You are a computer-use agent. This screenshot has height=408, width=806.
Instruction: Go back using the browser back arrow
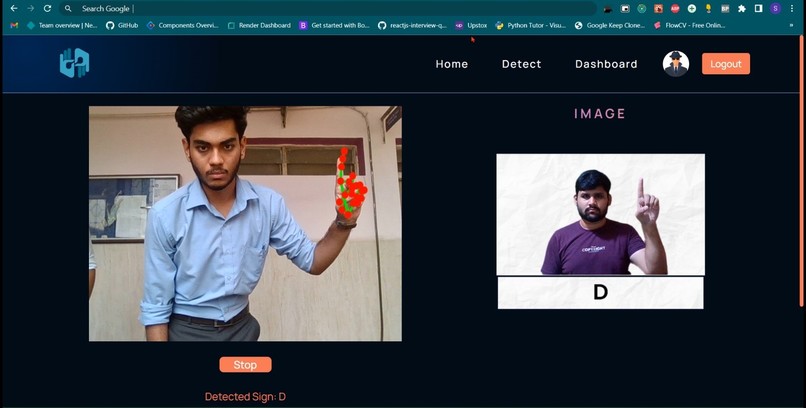coord(14,8)
